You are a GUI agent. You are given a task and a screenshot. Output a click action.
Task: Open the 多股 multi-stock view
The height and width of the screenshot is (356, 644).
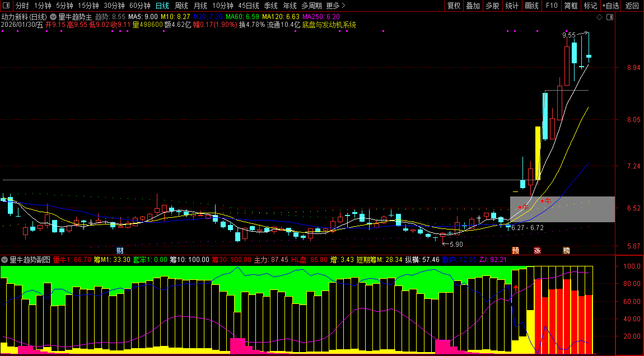click(x=492, y=6)
